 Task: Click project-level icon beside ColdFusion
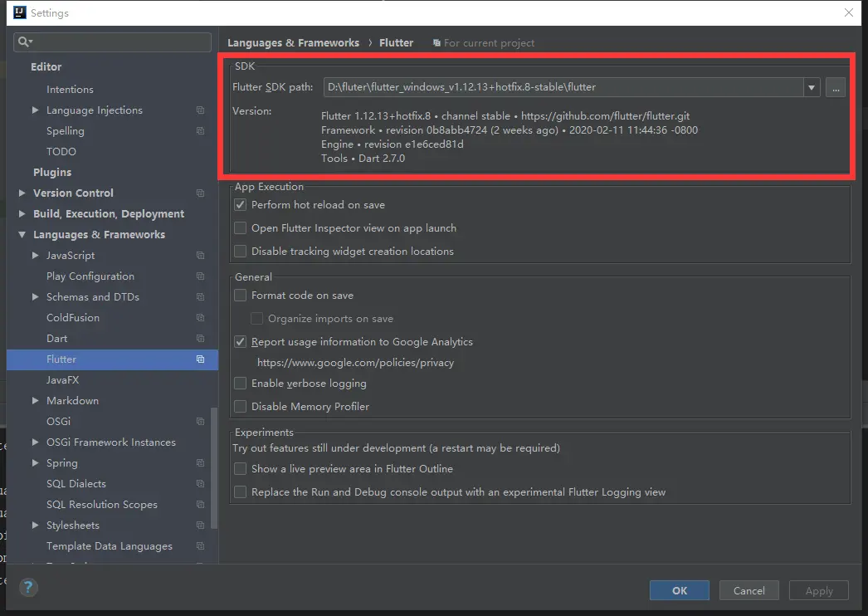point(200,317)
